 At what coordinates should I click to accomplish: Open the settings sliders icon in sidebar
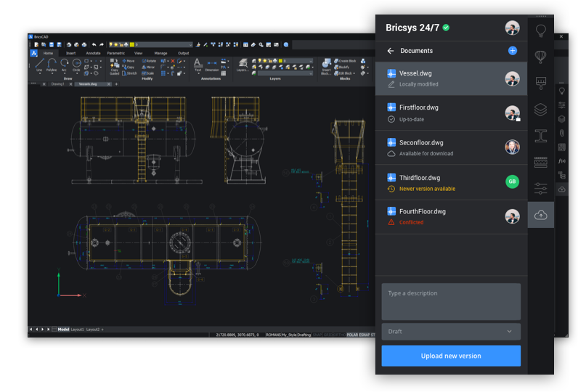(x=540, y=189)
